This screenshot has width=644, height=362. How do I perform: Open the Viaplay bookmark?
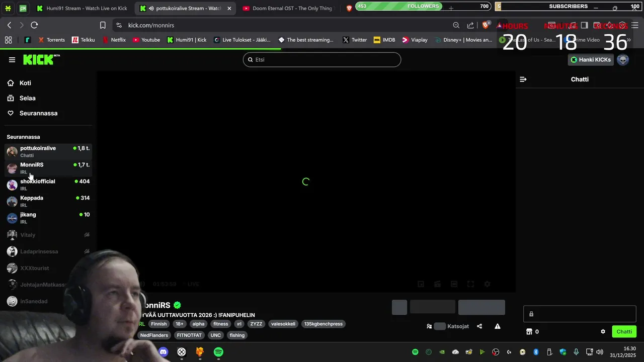click(415, 40)
